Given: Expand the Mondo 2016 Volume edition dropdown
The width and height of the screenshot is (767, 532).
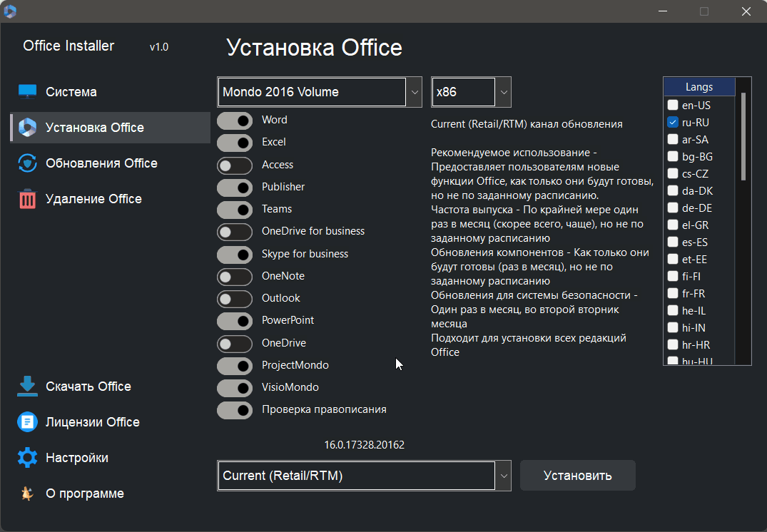Looking at the screenshot, I should point(415,92).
